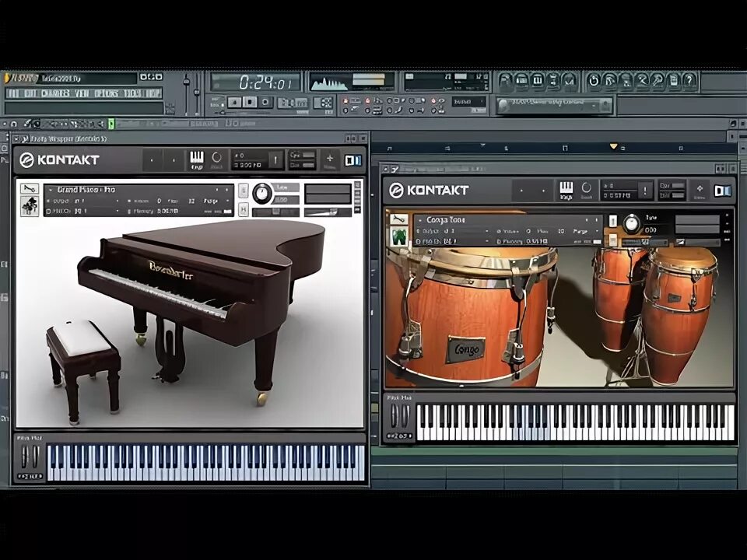Open the piano roll from the FL Studio toolbar
Screen dimensions: 747x560
click(x=538, y=80)
